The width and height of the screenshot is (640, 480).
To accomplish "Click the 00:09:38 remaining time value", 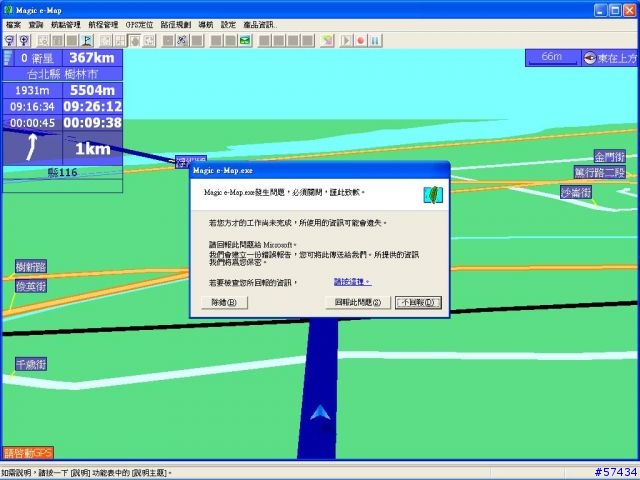I will click(93, 122).
